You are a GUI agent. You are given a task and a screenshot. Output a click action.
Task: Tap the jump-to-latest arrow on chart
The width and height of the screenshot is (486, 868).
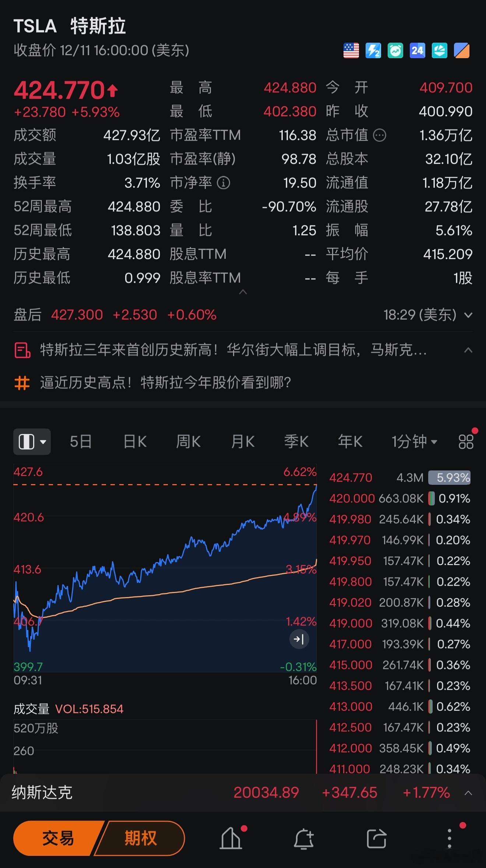coord(299,639)
